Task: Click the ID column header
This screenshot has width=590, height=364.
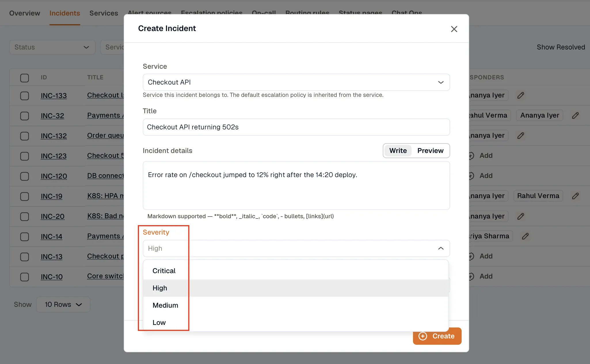Action: pos(44,77)
